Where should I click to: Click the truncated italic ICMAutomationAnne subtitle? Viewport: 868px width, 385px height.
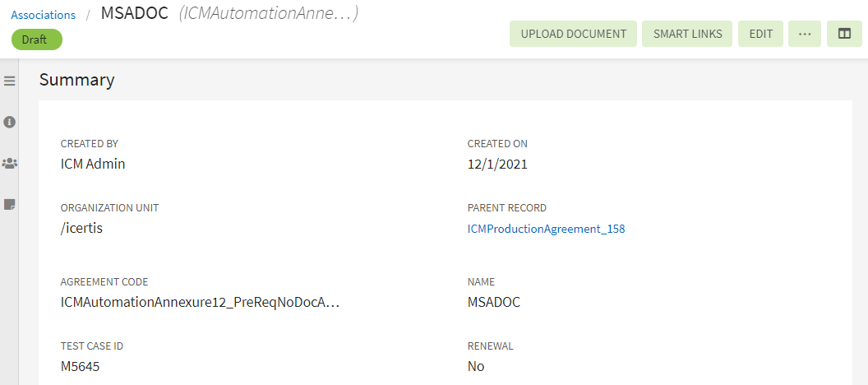(268, 14)
